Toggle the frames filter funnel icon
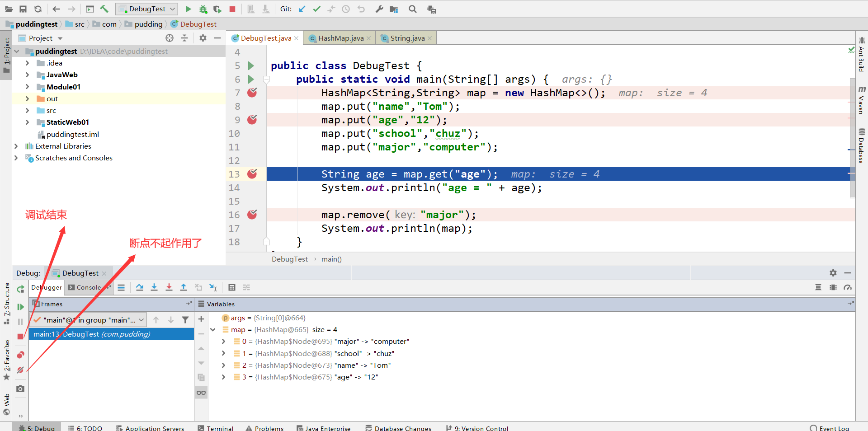868x431 pixels. pyautogui.click(x=185, y=320)
